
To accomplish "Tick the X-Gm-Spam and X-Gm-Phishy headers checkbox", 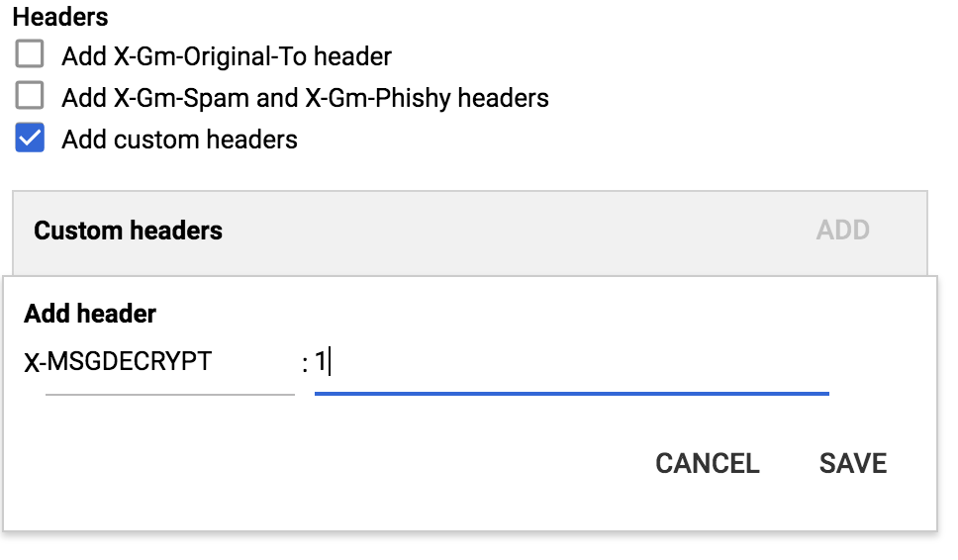I will 30,97.
